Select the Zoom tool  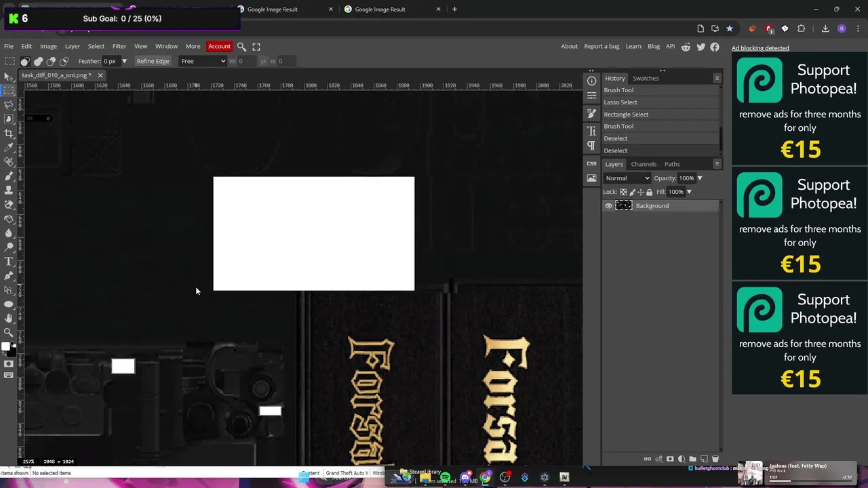(9, 332)
